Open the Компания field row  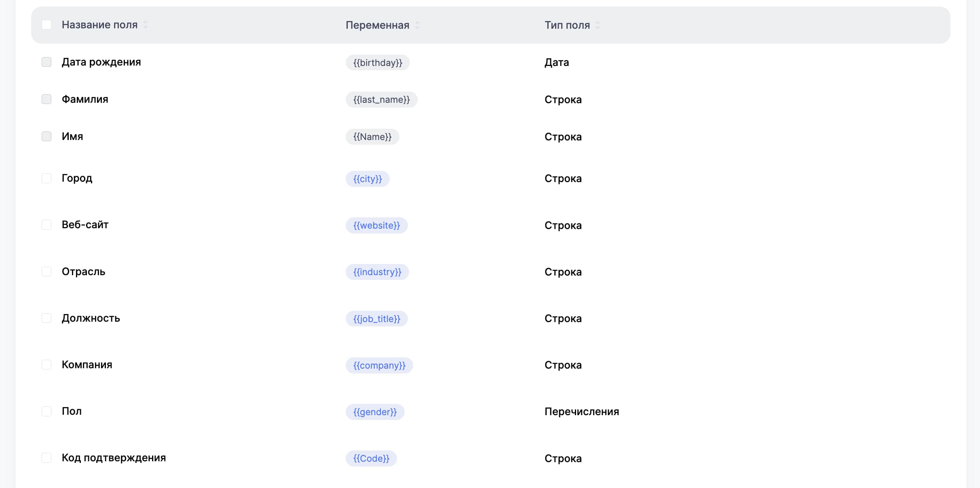click(87, 365)
